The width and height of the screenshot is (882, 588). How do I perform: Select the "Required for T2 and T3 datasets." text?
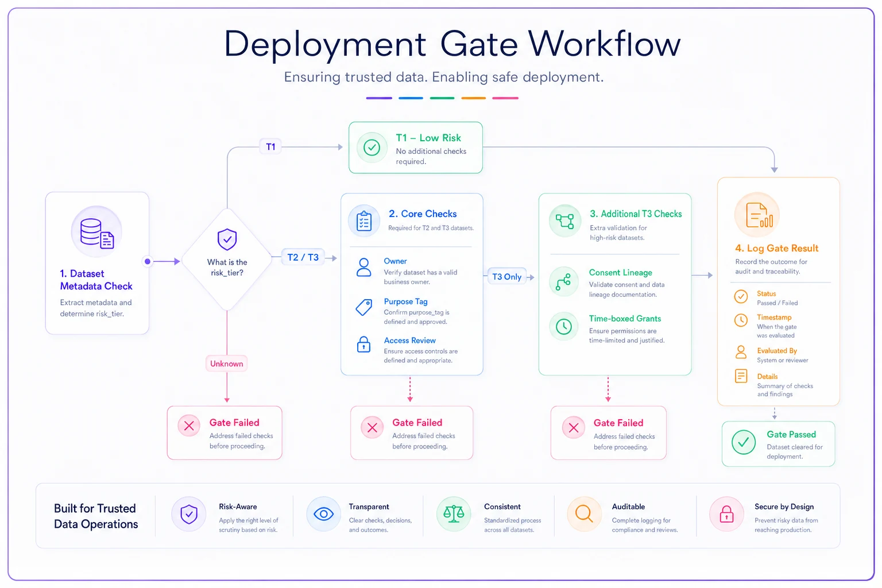click(431, 228)
